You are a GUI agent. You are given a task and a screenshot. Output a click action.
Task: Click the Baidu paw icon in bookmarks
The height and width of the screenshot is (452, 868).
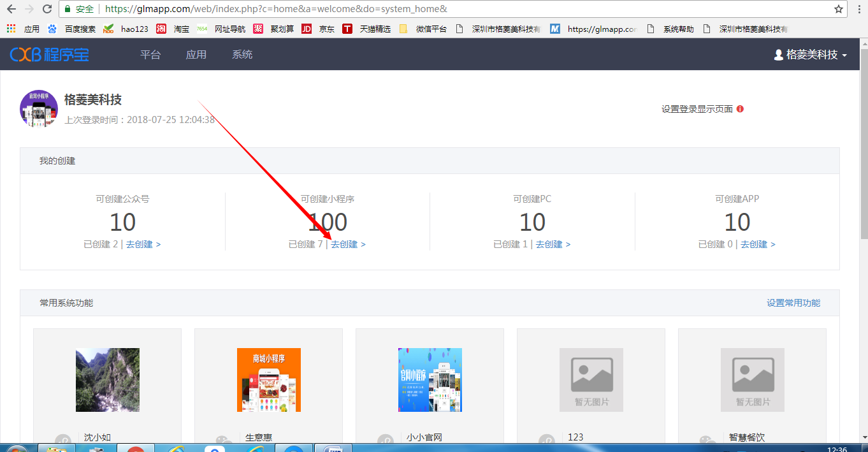[52, 29]
